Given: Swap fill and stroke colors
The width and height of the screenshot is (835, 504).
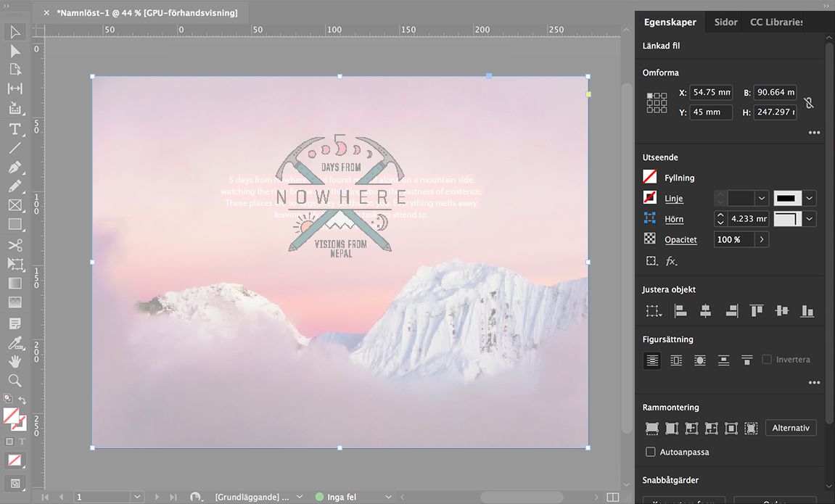Looking at the screenshot, I should pos(22,400).
